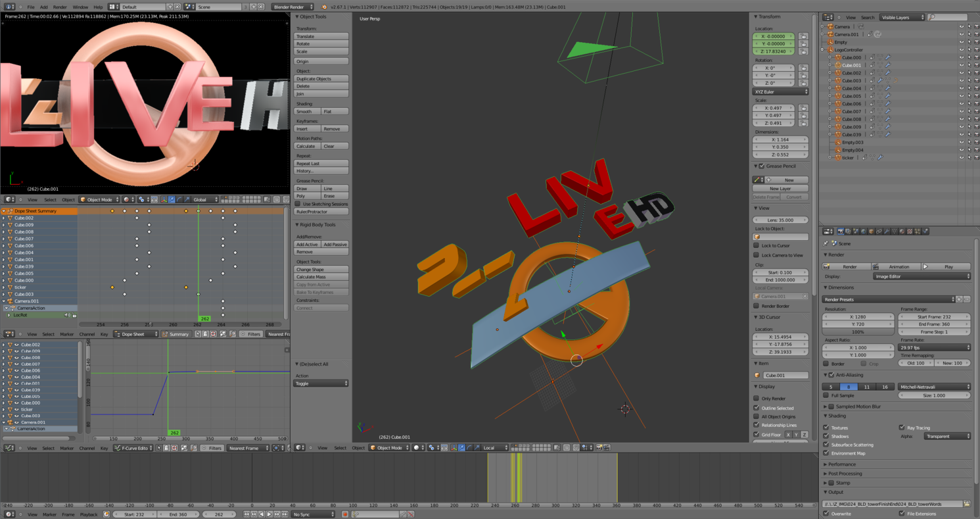
Task: Toggle Use Sketching Sessions checkbox
Action: click(298, 204)
